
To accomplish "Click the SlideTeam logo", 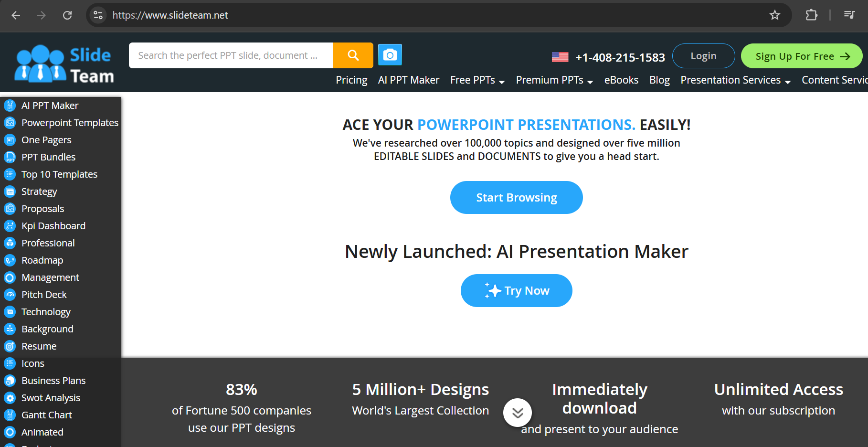I will 64,64.
